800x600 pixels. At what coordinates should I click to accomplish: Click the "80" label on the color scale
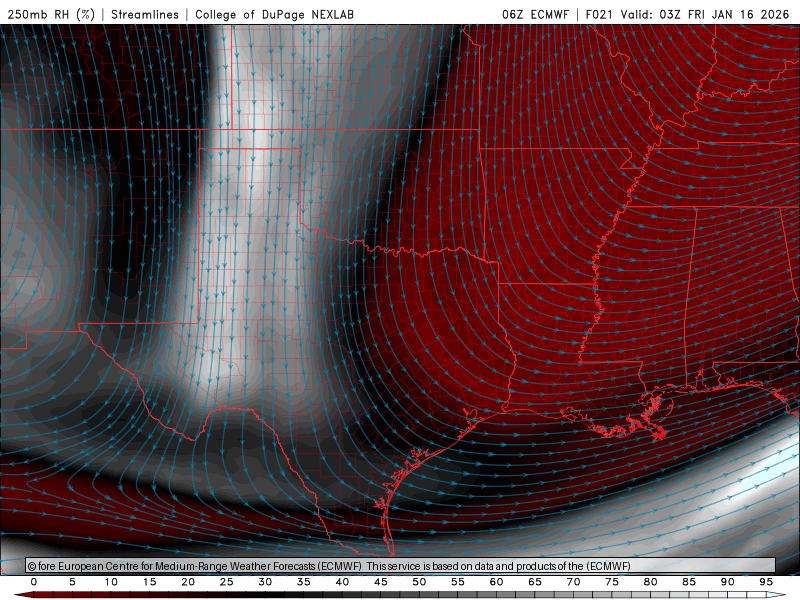pos(651,582)
